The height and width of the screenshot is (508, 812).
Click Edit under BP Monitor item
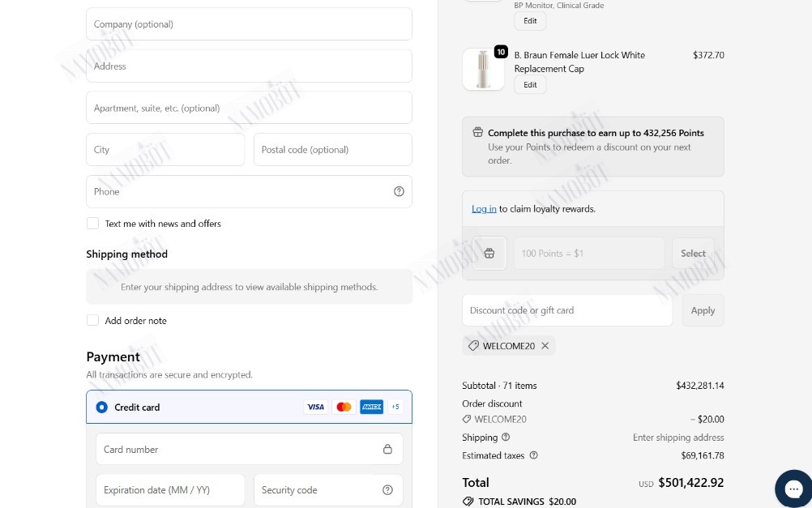[x=530, y=21]
